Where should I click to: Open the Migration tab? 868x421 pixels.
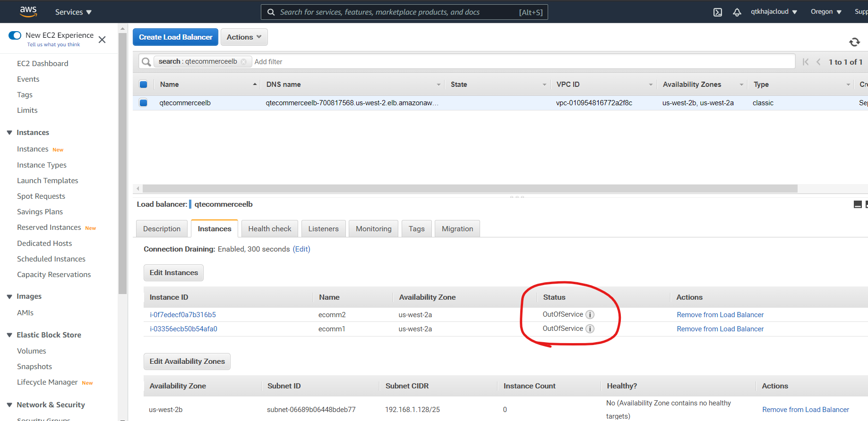click(457, 229)
